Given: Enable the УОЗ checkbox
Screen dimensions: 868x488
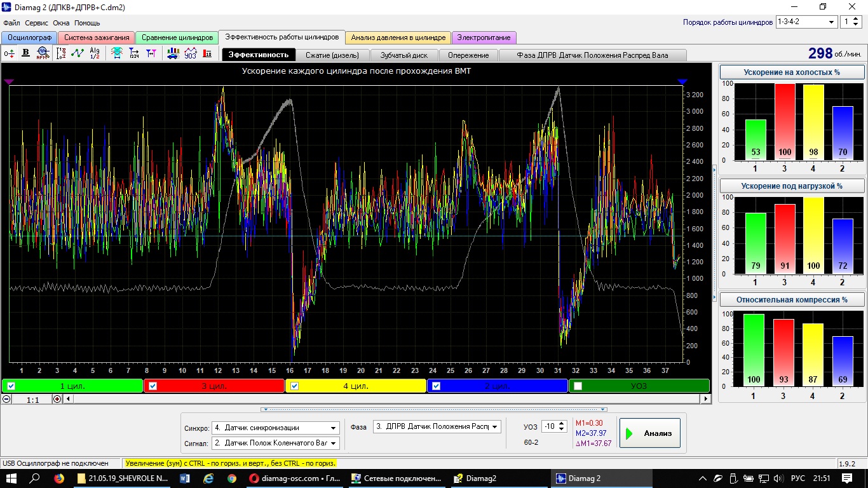Looking at the screenshot, I should [578, 386].
